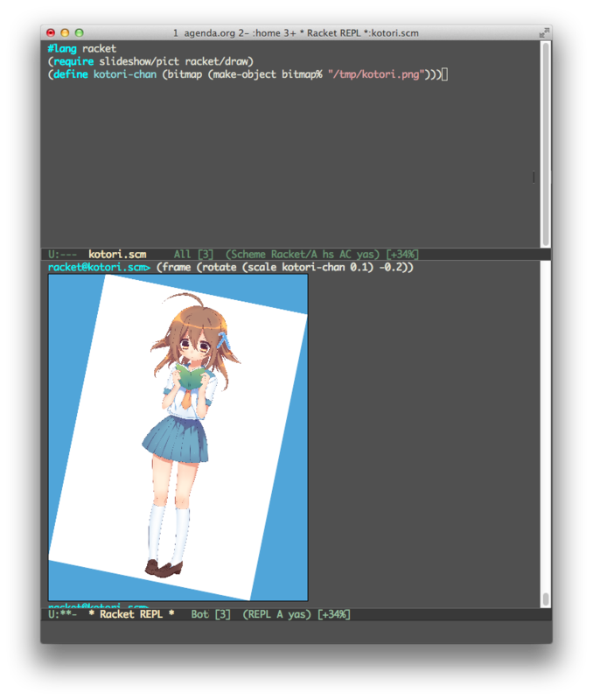Click "-0.2" rotation value in the REPL
Viewport: 593px width, 700px height.
point(391,268)
